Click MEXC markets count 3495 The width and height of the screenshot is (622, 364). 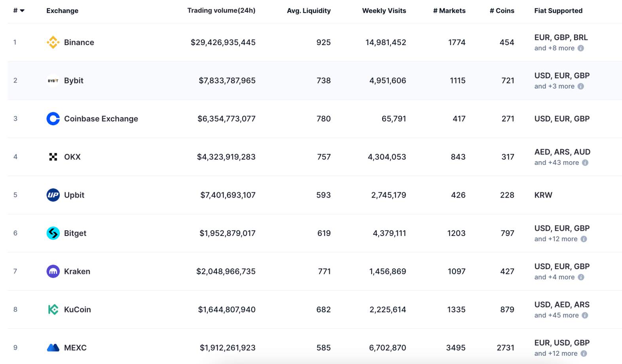456,348
